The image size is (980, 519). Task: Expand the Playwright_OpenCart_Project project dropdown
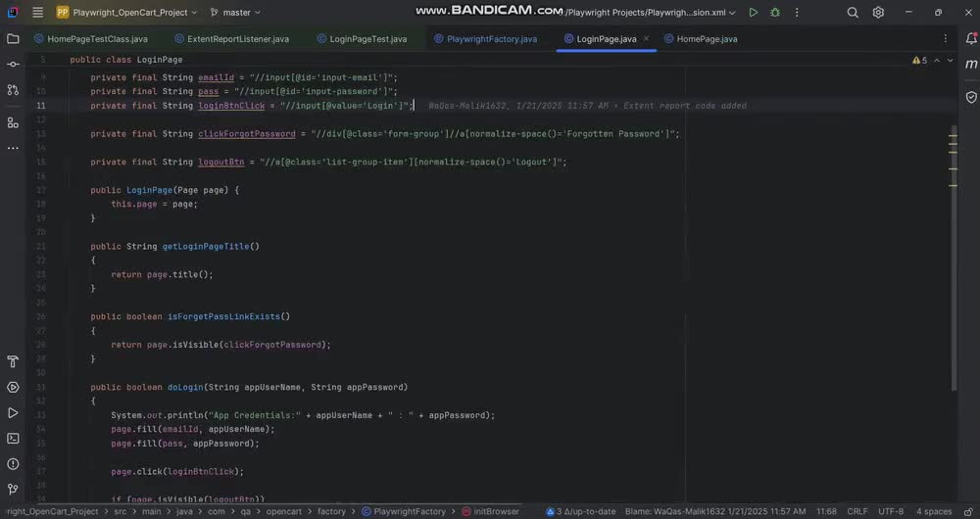[x=126, y=13]
